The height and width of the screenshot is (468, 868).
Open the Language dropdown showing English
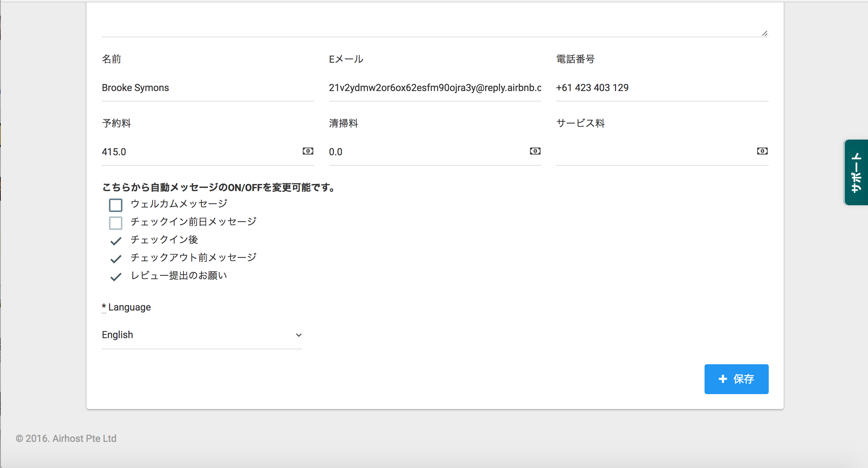pos(202,335)
